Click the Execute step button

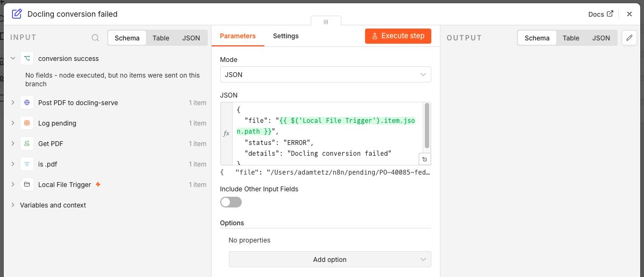click(398, 36)
